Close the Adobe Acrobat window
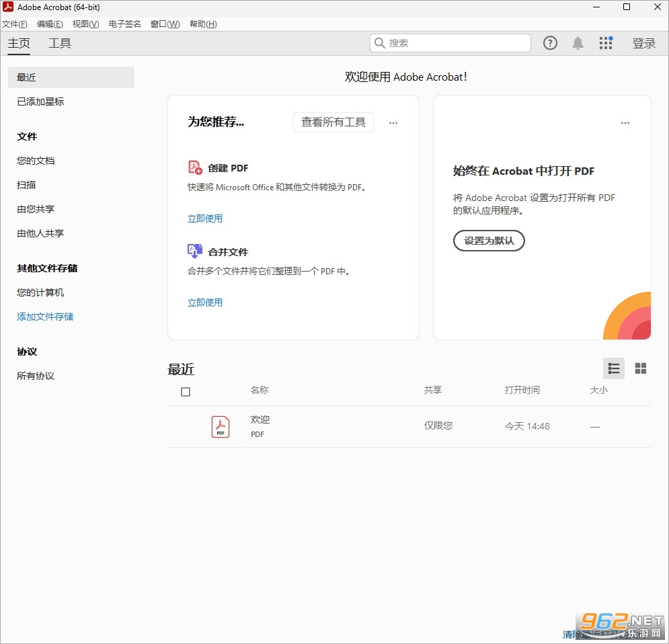 (658, 7)
